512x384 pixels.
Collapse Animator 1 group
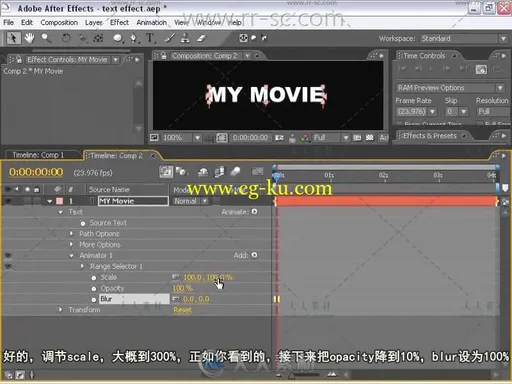pos(71,256)
